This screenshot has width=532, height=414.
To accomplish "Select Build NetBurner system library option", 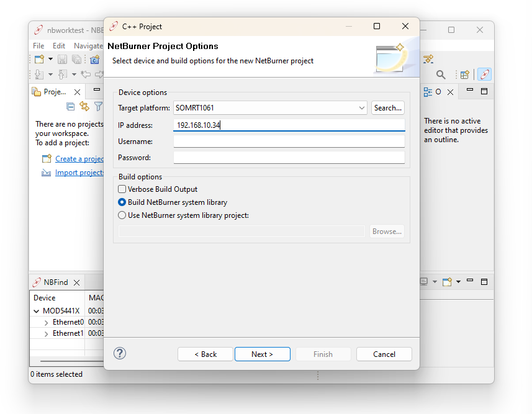I will tap(122, 202).
